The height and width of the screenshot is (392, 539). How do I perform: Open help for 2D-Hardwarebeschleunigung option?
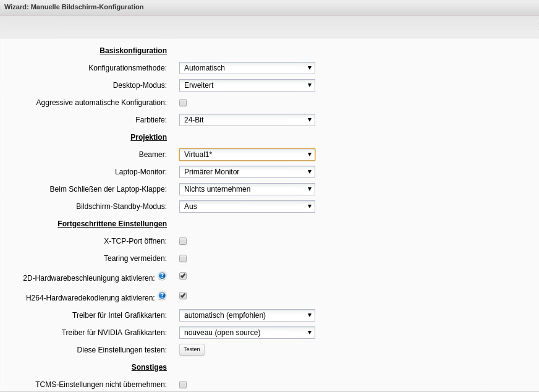(x=162, y=276)
